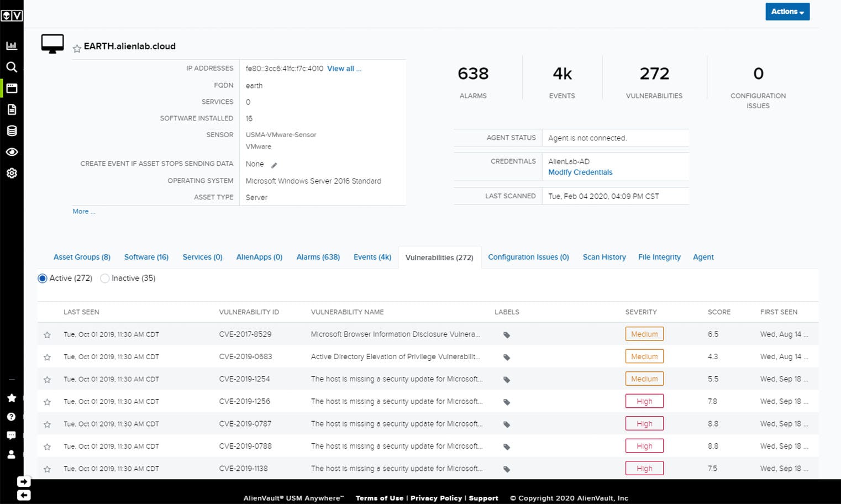
Task: Open the Reports document icon in sidebar
Action: pos(12,109)
